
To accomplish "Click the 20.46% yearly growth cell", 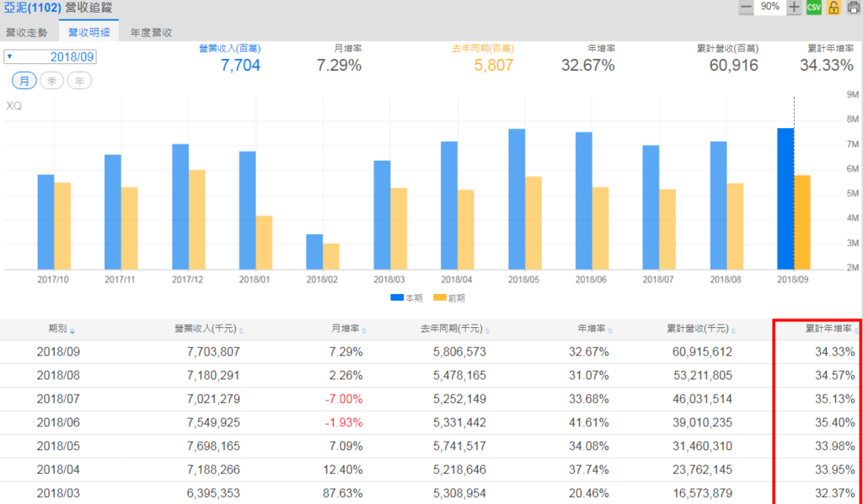I will (589, 494).
